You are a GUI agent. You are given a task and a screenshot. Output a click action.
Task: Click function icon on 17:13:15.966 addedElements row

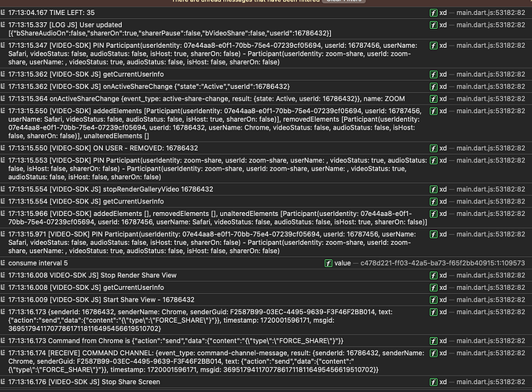point(433,214)
